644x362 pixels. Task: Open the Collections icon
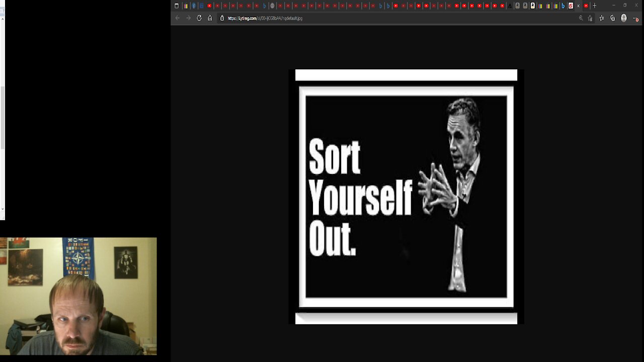pyautogui.click(x=612, y=18)
